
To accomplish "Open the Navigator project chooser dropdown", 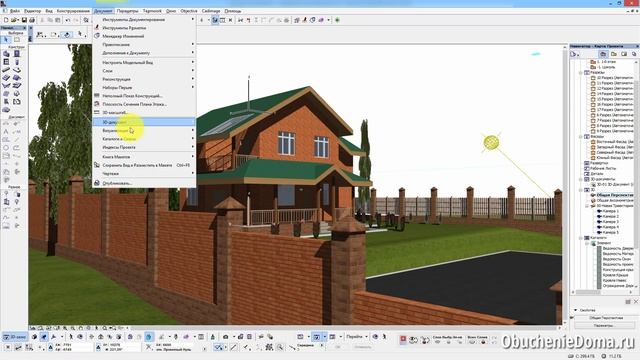I will point(575,54).
